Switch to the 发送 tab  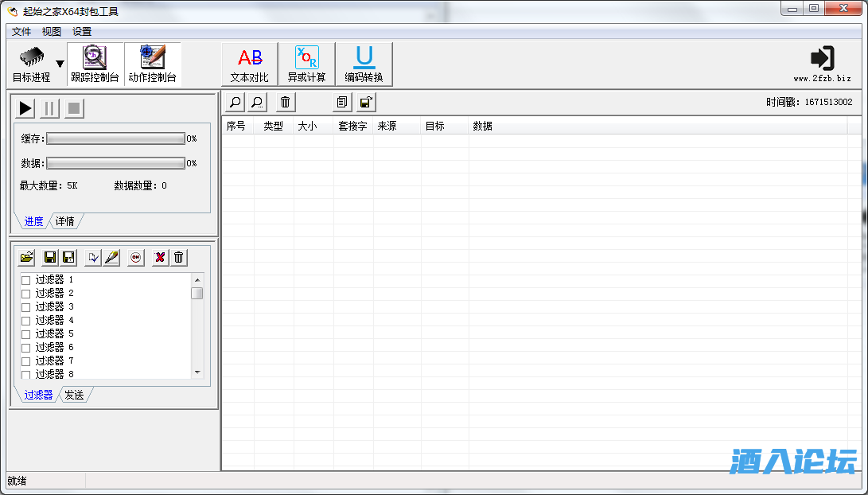75,395
